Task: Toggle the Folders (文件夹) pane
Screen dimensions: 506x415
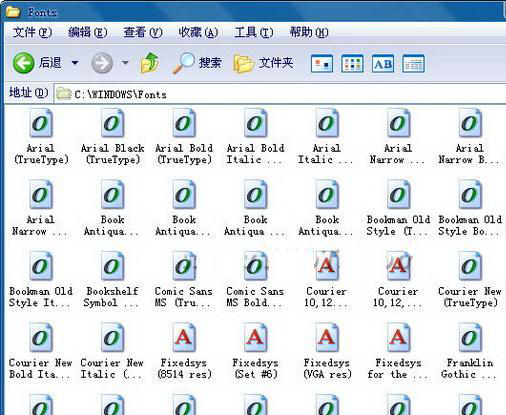Action: click(263, 63)
